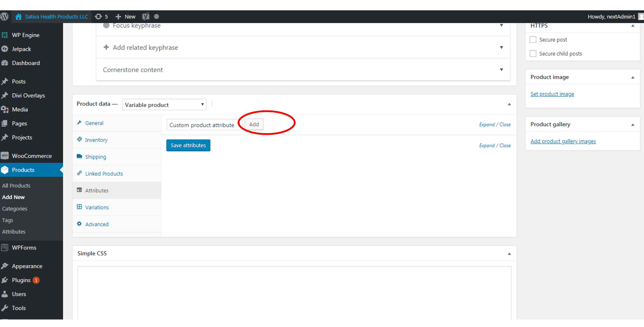Image resolution: width=644 pixels, height=327 pixels.
Task: Switch to the Shipping tab
Action: (x=117, y=157)
